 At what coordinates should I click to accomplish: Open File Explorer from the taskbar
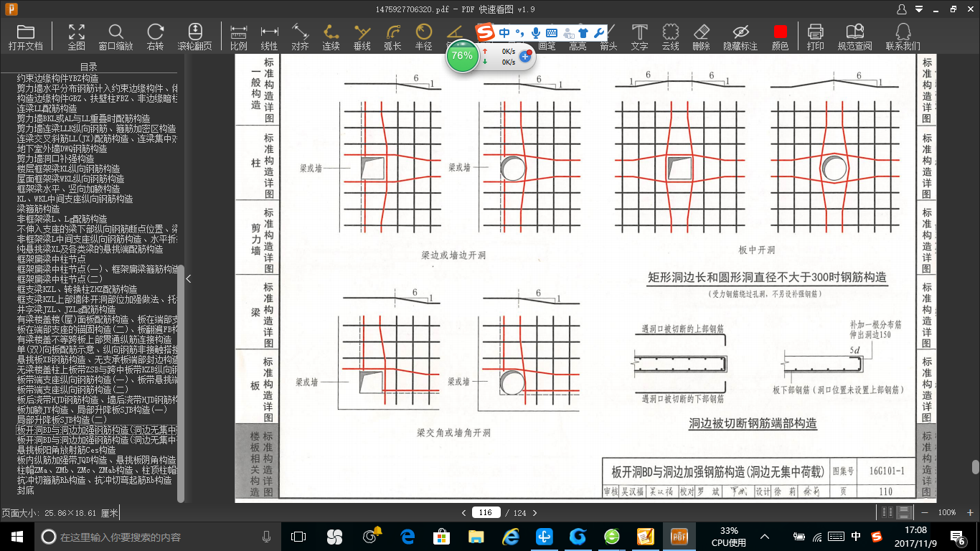click(476, 537)
